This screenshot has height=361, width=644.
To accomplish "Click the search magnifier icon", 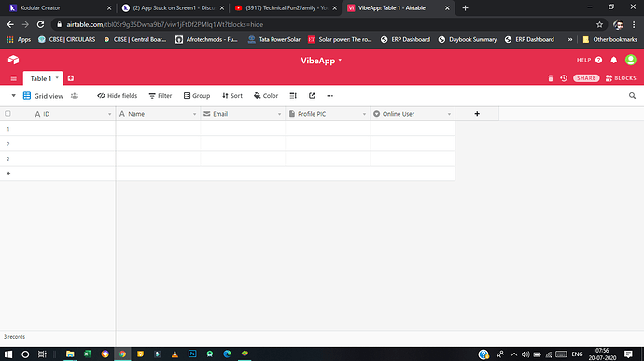I will tap(632, 96).
